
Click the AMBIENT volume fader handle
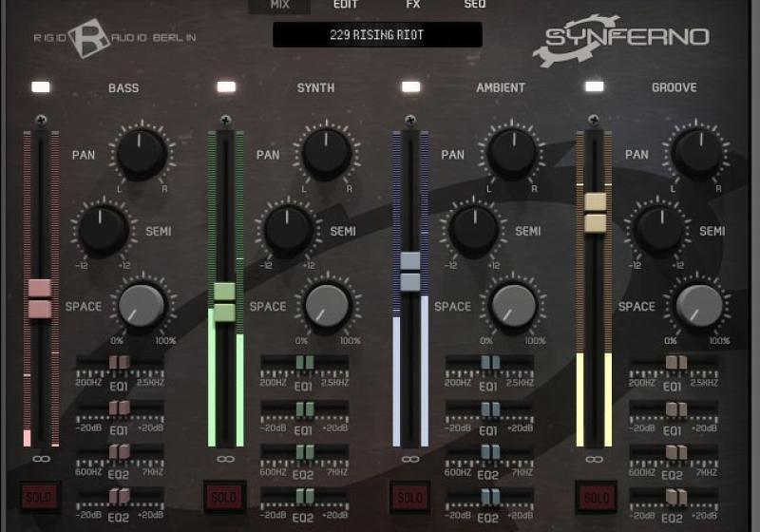[410, 272]
